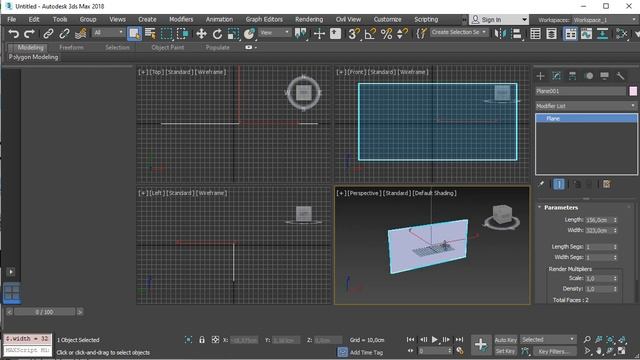This screenshot has width=640, height=360.
Task: Toggle the Spinner Snap button
Action: coord(402,33)
